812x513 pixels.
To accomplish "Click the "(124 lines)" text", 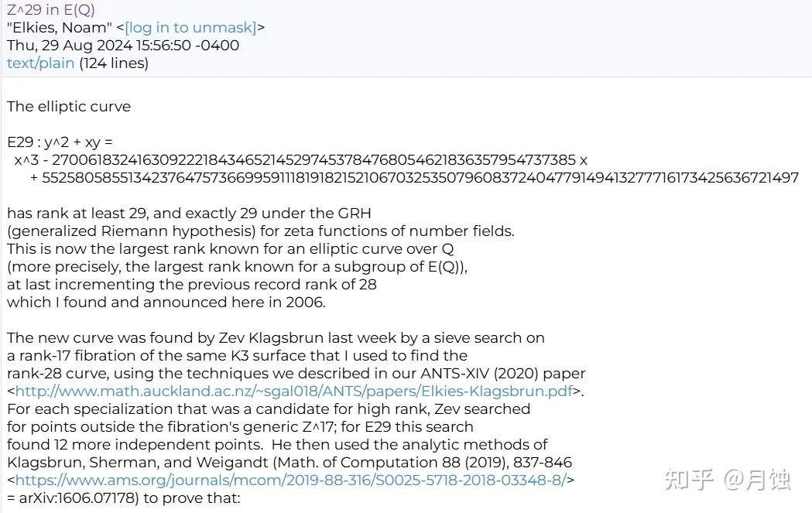I will [x=114, y=63].
